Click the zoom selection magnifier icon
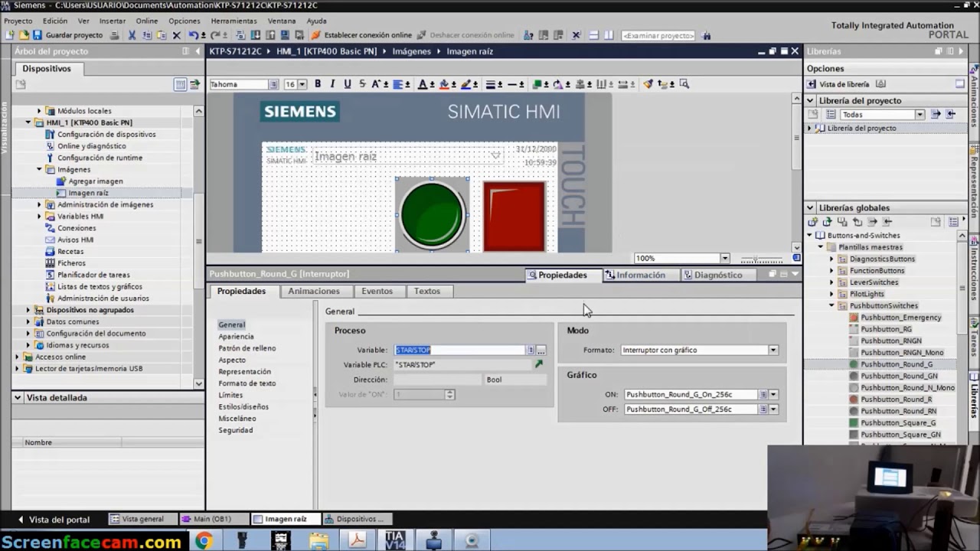The image size is (980, 551). click(x=684, y=84)
